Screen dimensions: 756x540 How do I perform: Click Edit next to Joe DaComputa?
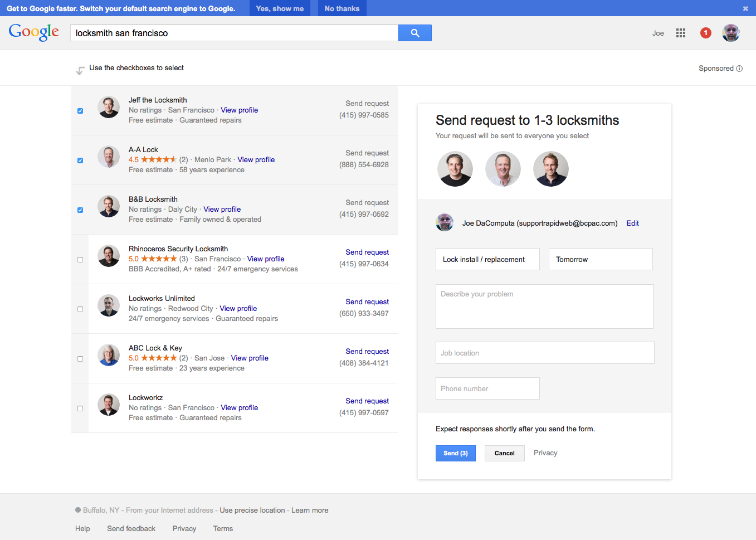click(x=632, y=223)
